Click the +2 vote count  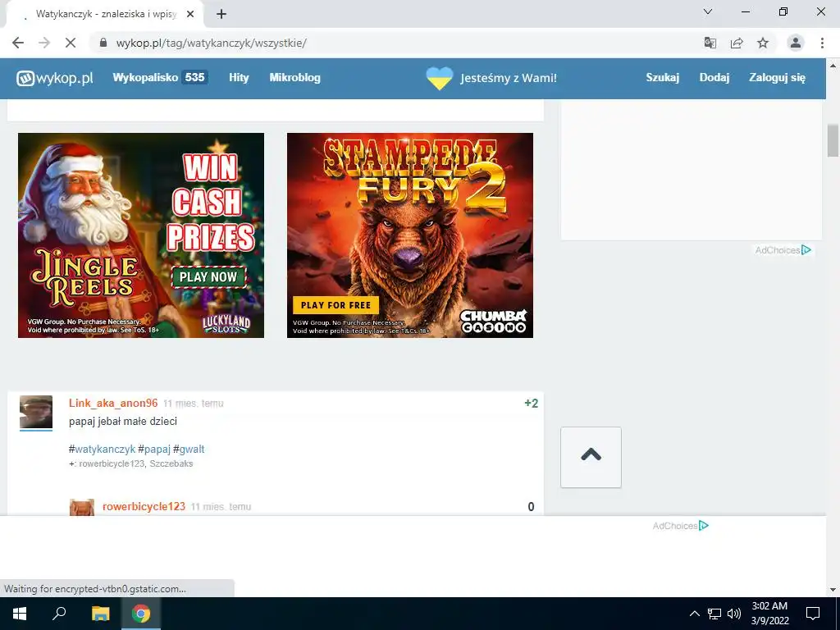coord(531,404)
